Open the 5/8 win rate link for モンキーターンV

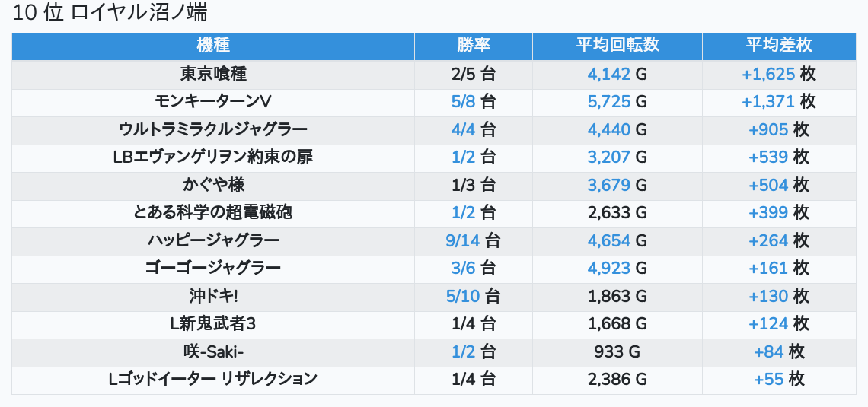click(463, 102)
